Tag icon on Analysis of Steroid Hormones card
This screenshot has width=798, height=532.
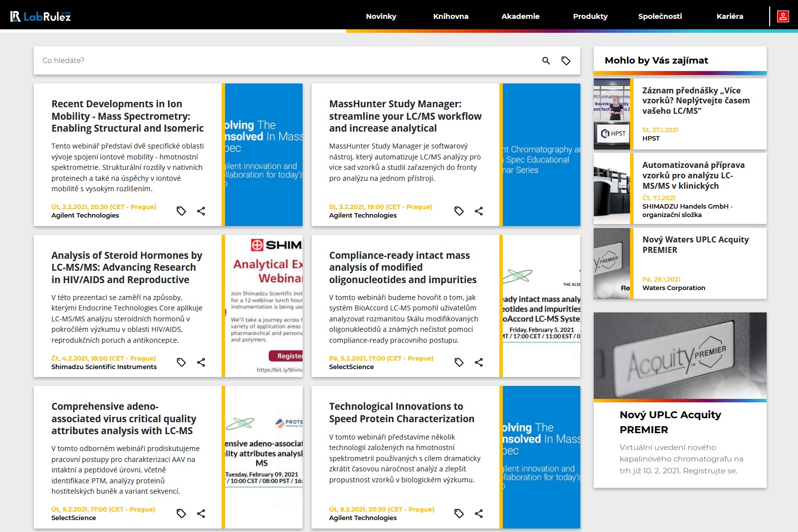[x=181, y=362]
